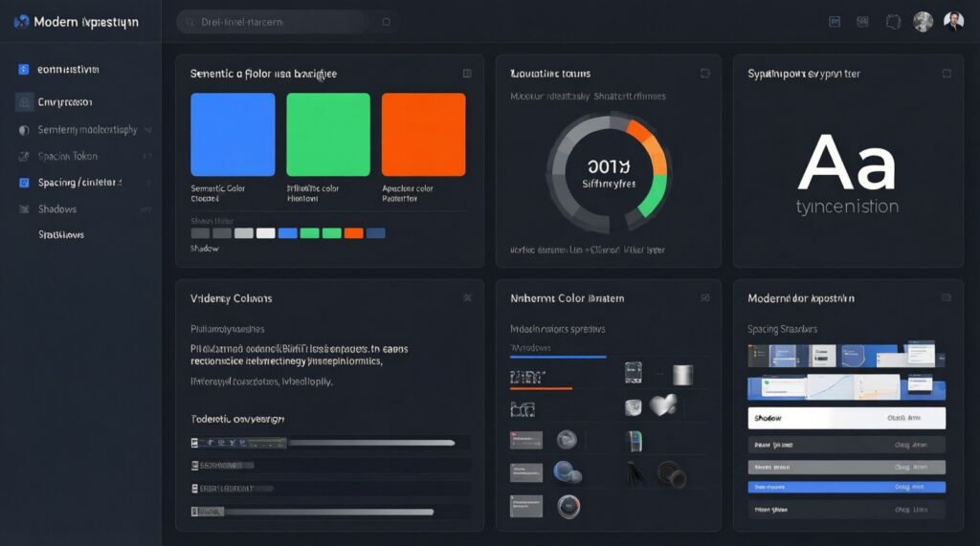Click leftmost of three header icons at top right
980x546 pixels.
(835, 22)
